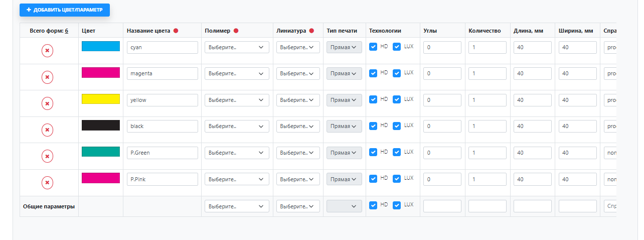
Task: Click the Тип печати column header
Action: pyautogui.click(x=342, y=31)
